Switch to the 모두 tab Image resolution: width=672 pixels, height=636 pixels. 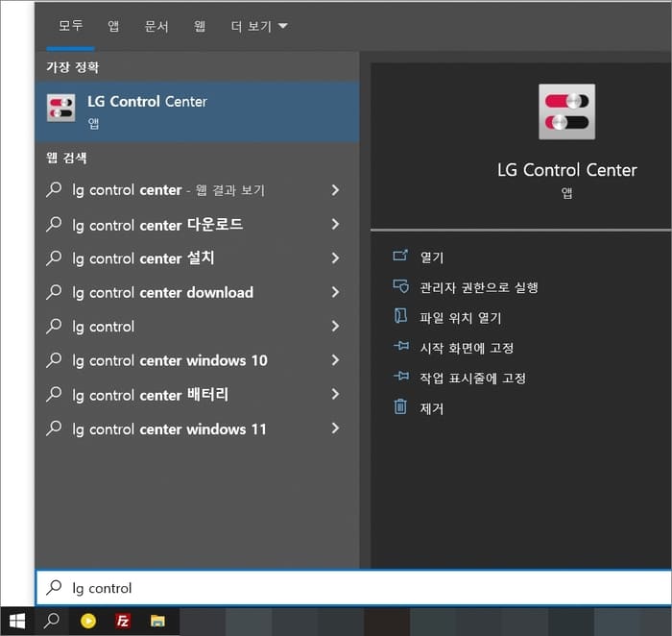pos(70,26)
